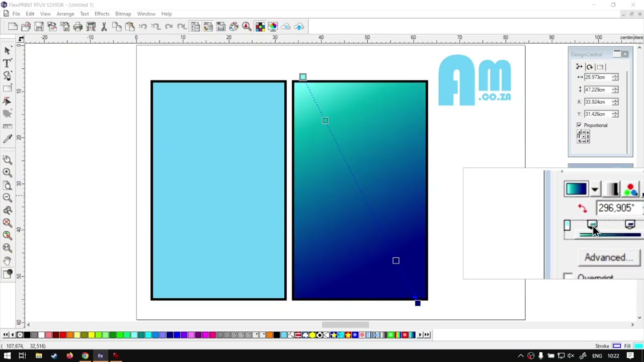Adjust the Y position spinner arrows
The width and height of the screenshot is (644, 362).
point(615,114)
